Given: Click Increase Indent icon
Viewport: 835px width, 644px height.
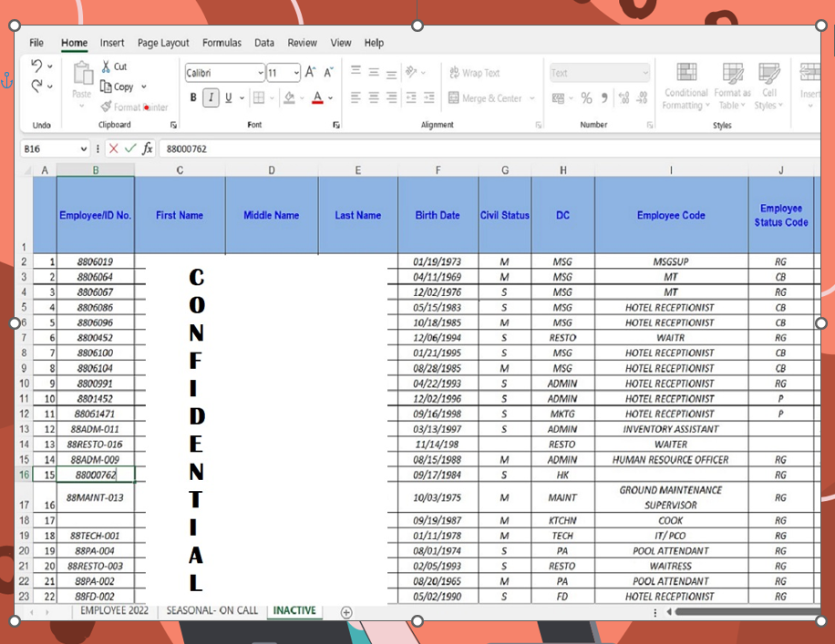Looking at the screenshot, I should tap(428, 97).
